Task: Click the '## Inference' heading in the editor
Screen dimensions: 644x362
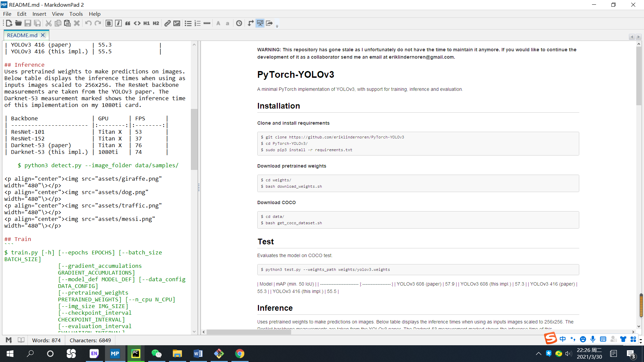Action: point(24,65)
